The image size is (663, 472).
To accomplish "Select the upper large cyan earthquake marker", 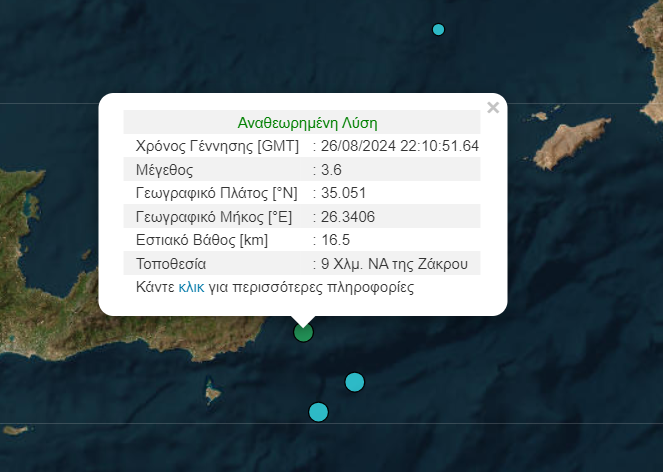I will 354,382.
